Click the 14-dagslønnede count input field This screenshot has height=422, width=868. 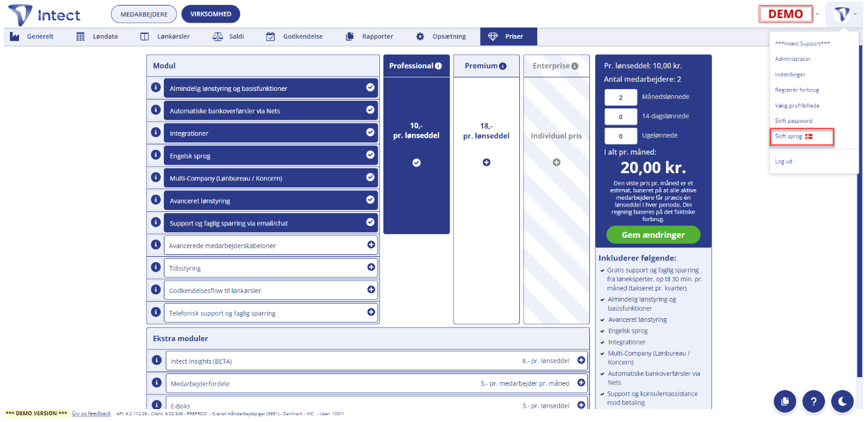coord(621,117)
